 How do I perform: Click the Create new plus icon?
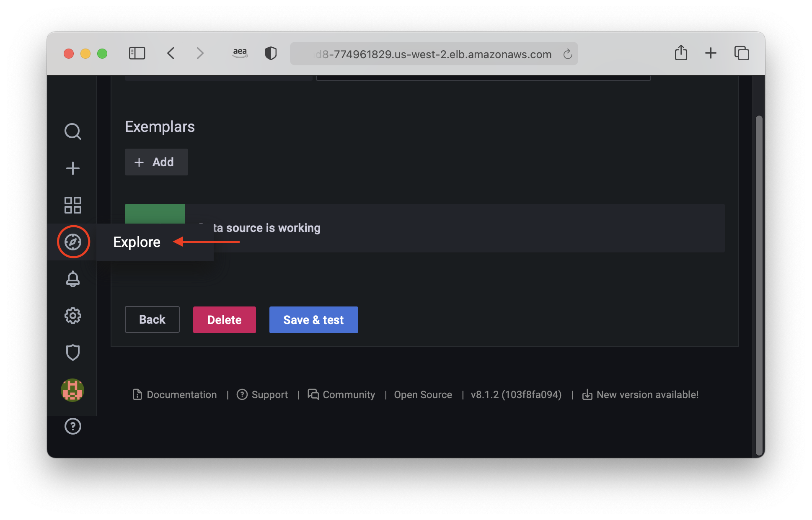[x=73, y=167]
